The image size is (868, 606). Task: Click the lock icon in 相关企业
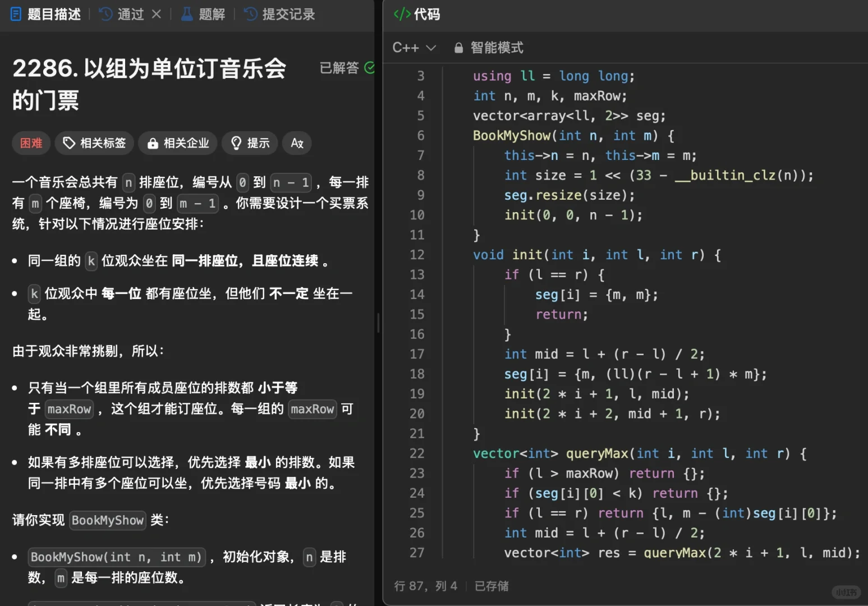[153, 144]
